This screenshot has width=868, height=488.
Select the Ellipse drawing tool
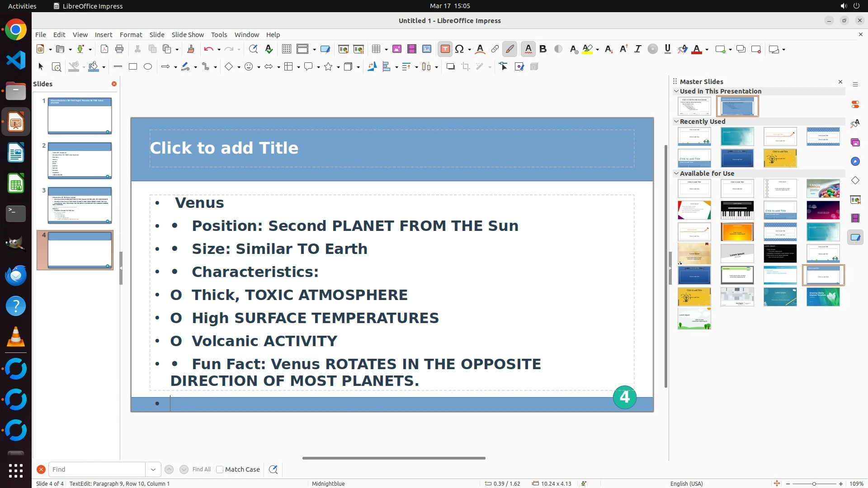148,67
